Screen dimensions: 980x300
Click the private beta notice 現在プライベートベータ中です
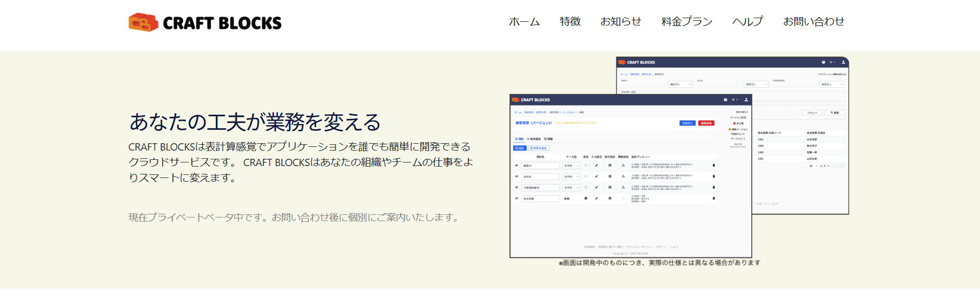pos(295,217)
